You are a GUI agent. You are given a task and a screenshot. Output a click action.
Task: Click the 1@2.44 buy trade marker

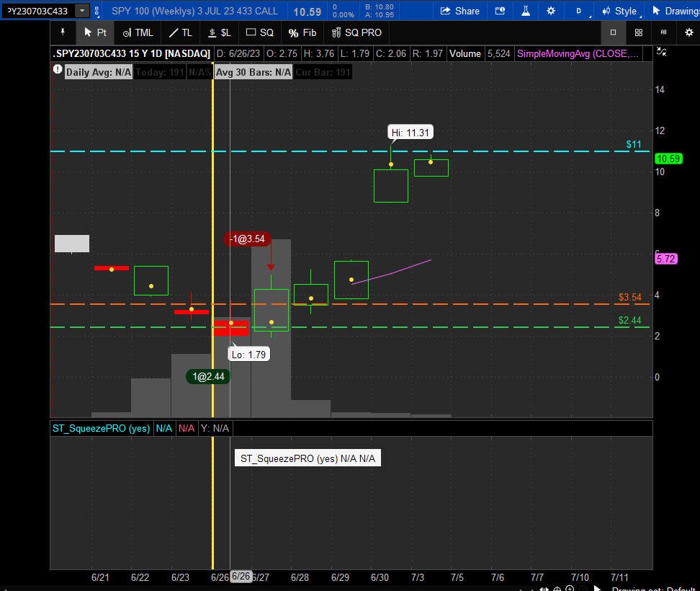click(208, 376)
